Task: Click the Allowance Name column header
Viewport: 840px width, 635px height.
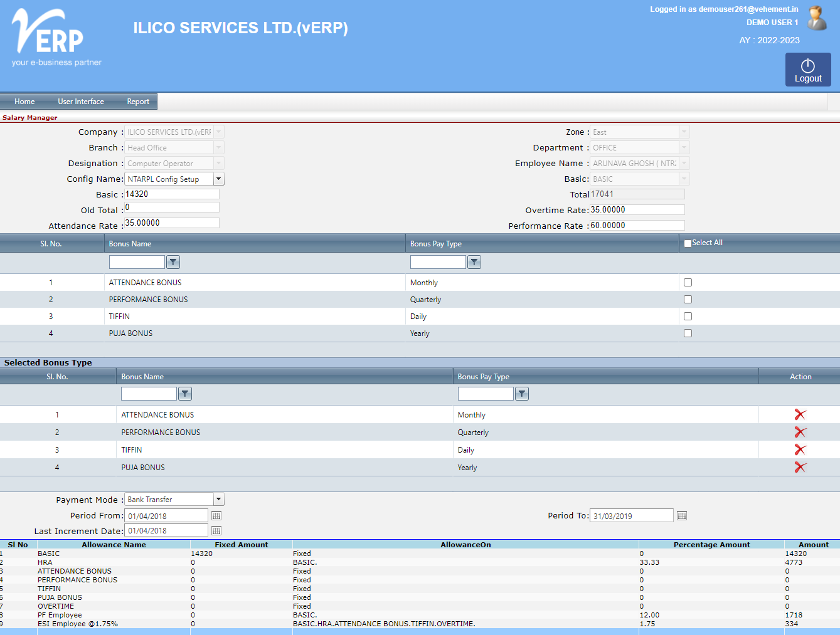Action: pos(114,545)
